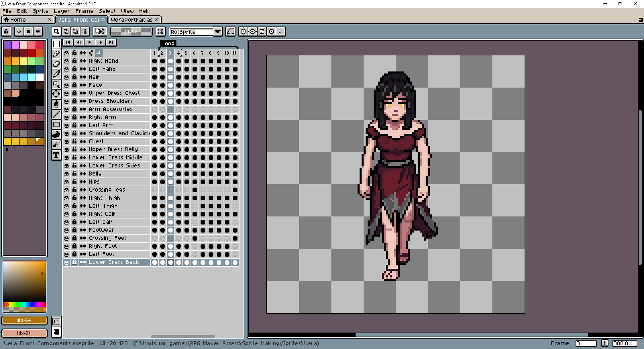Open the extra transform options button
Viewport: 644px width, 349px height.
coord(281,32)
